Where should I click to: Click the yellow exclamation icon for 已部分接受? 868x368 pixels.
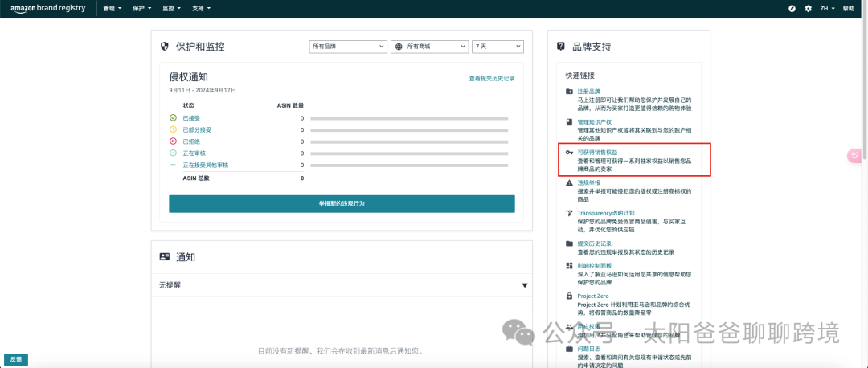(174, 129)
